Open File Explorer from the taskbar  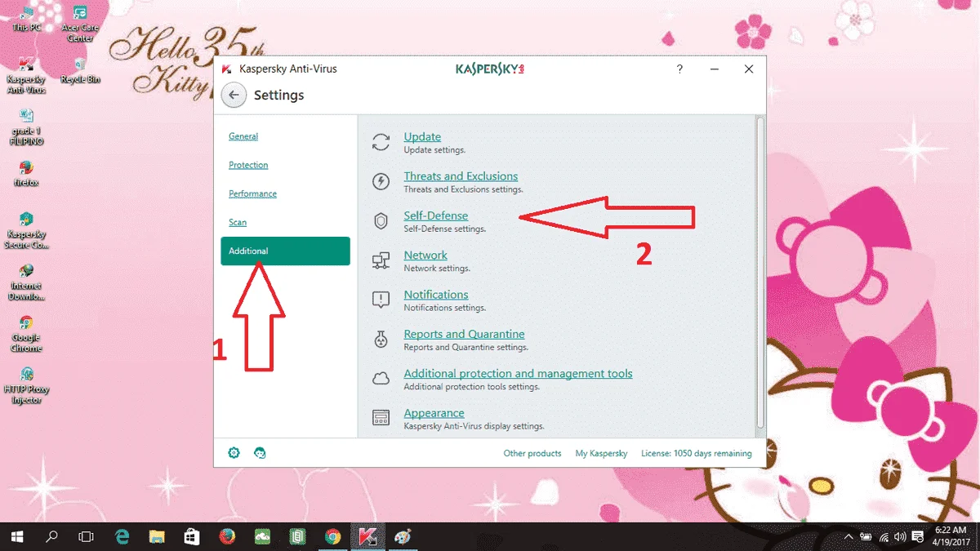158,536
